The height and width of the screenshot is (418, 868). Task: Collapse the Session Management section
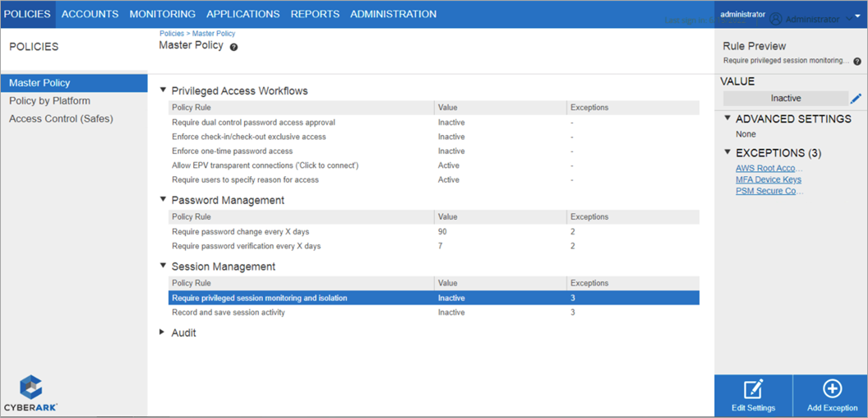coord(163,267)
